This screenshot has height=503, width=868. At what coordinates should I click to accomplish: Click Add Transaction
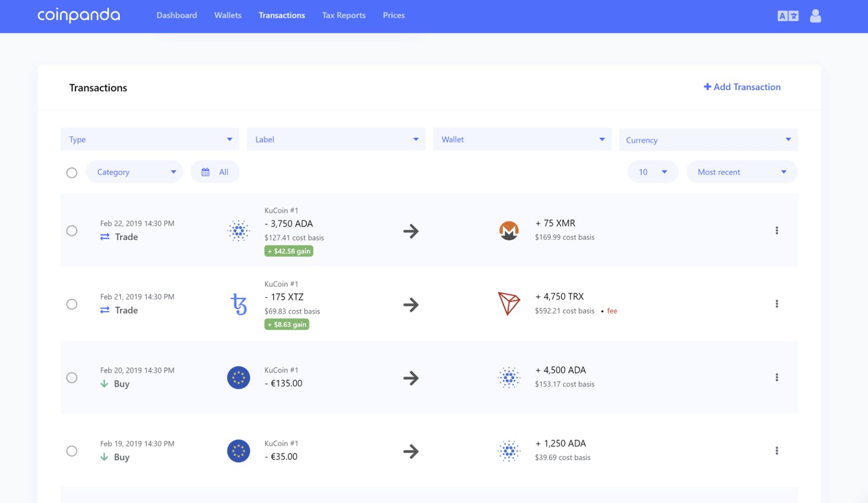coord(742,87)
